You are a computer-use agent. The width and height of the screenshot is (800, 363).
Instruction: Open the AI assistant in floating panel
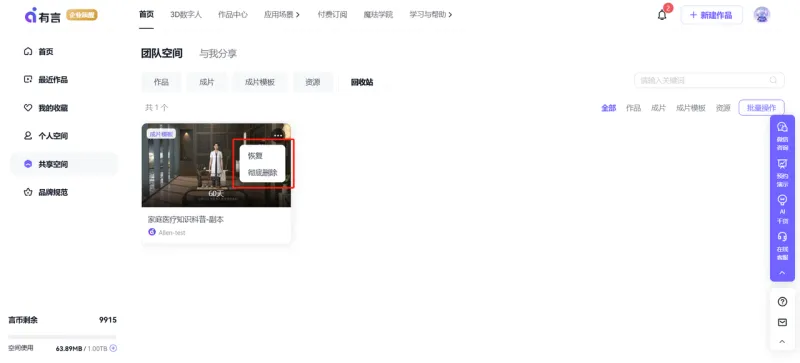pyautogui.click(x=782, y=209)
